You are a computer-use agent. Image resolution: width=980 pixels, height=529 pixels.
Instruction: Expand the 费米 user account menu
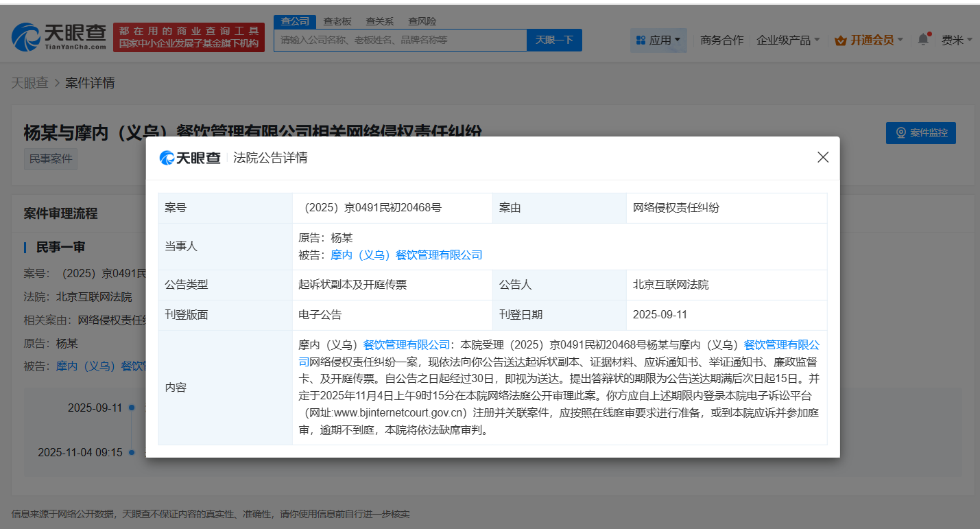(957, 40)
